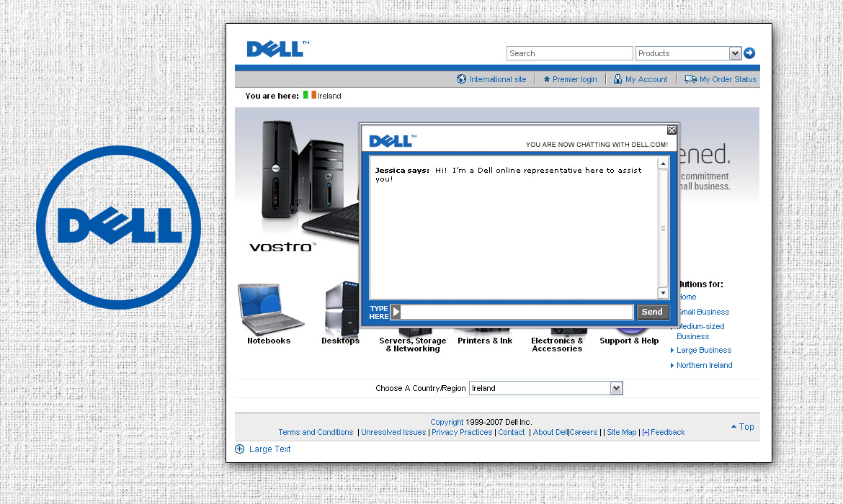Open the Desktops category
Screen dimensions: 843x504
coord(340,341)
